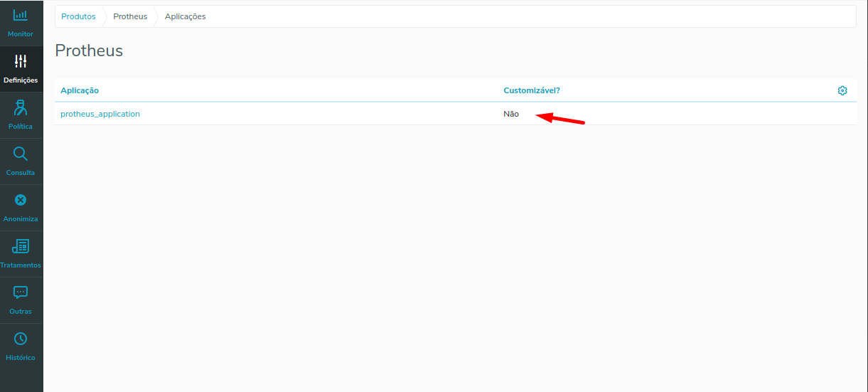Open the Anonimiza sidebar section
The image size is (868, 392).
point(21,208)
